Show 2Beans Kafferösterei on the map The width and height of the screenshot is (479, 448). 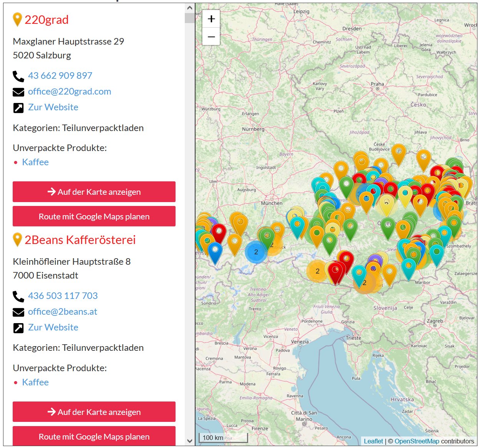[94, 412]
